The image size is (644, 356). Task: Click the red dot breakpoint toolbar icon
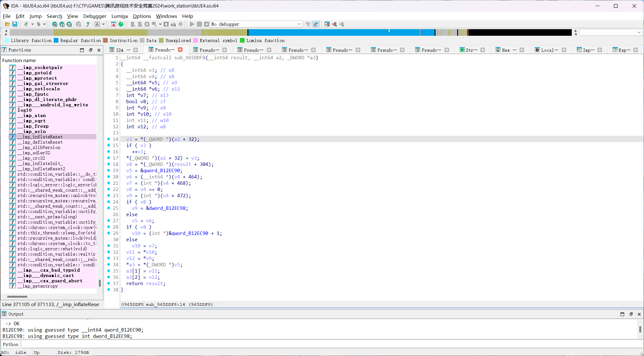[x=334, y=24]
